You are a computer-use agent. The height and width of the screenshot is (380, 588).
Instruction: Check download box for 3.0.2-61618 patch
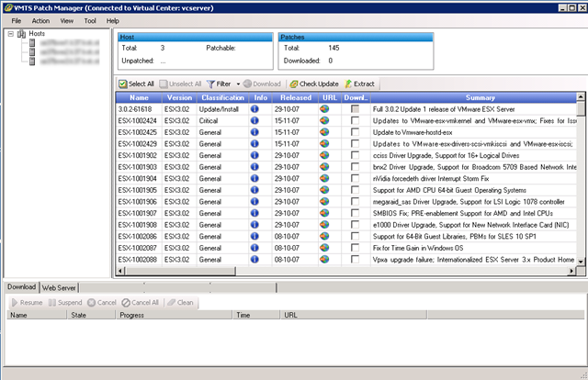tap(355, 109)
